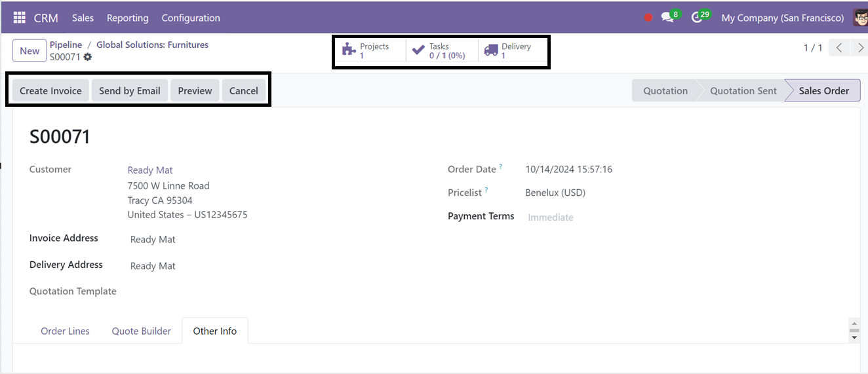
Task: Select the Other Info tab
Action: click(x=215, y=331)
